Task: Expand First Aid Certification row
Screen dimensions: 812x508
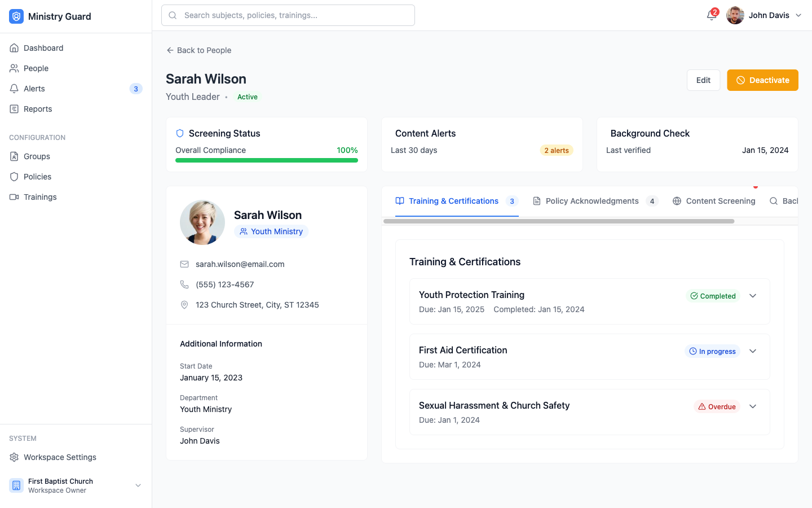Action: coord(753,351)
